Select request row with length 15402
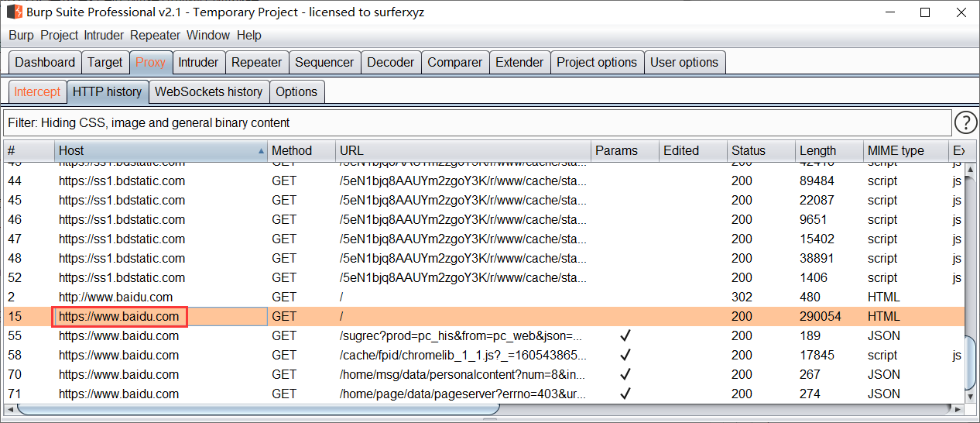Image resolution: width=980 pixels, height=423 pixels. [x=484, y=239]
